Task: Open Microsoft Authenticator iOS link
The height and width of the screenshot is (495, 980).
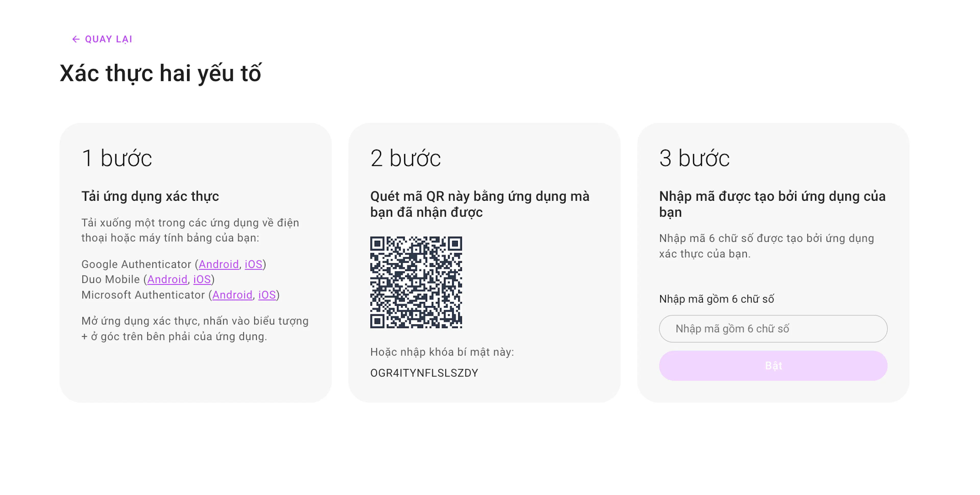Action: 267,295
